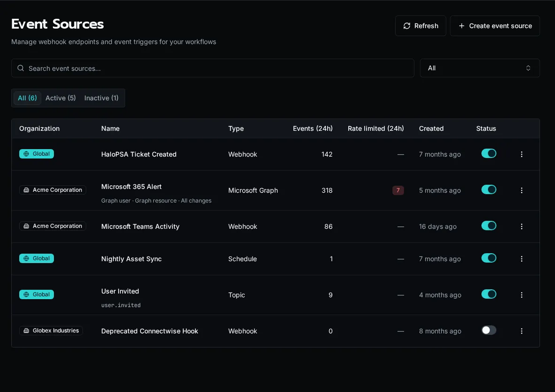Select the Nightly Asset Sync name

point(131,259)
